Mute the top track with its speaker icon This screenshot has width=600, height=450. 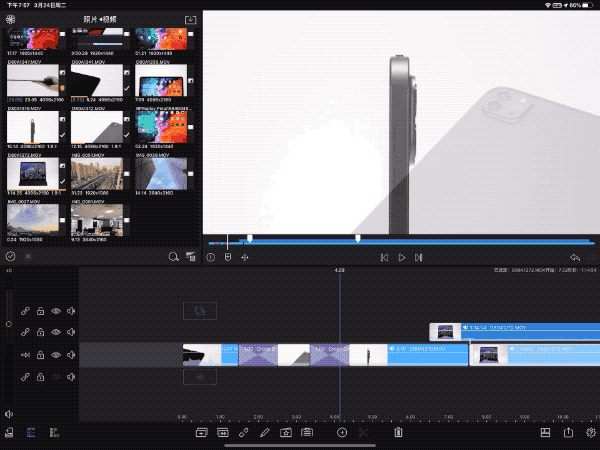[x=71, y=311]
